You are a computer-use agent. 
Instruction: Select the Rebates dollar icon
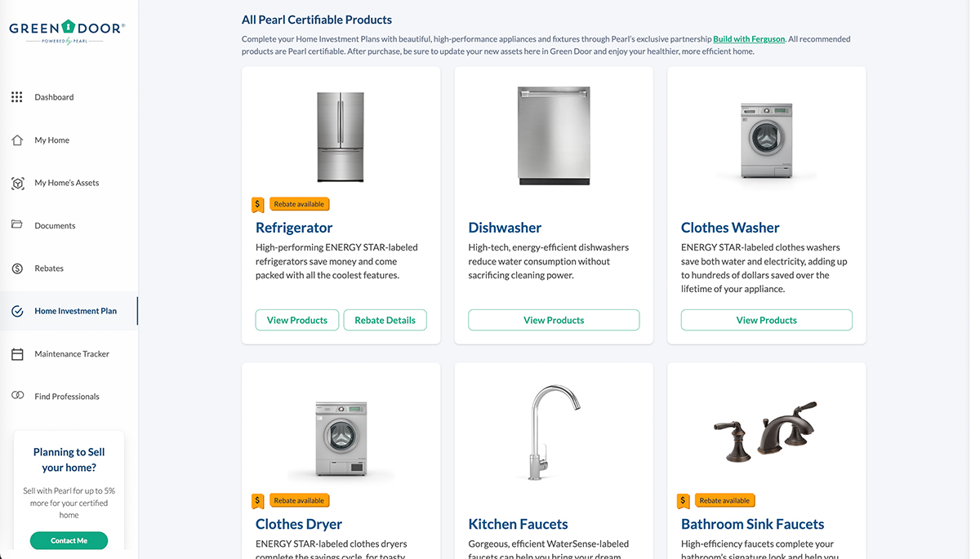click(x=16, y=268)
